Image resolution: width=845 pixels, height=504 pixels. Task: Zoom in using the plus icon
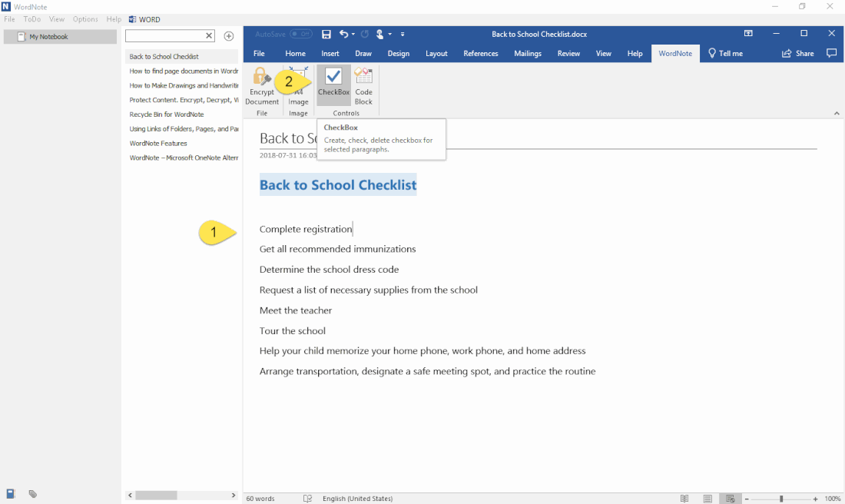pyautogui.click(x=814, y=498)
